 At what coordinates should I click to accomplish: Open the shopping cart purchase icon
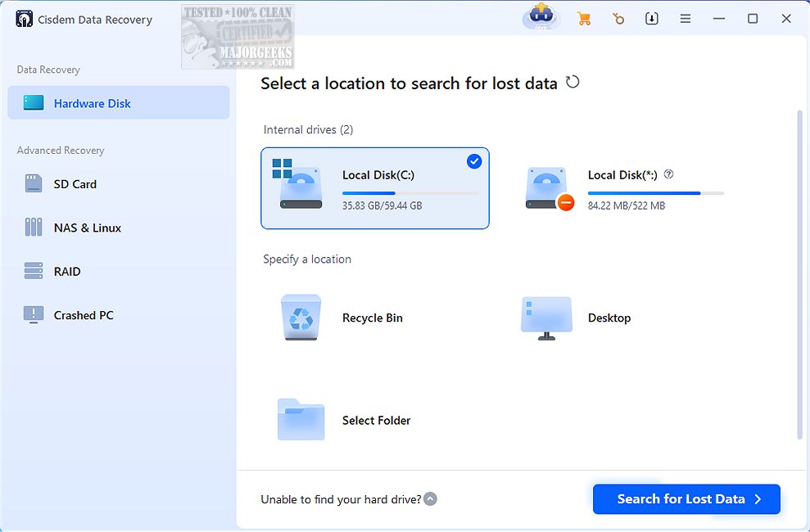(x=584, y=19)
